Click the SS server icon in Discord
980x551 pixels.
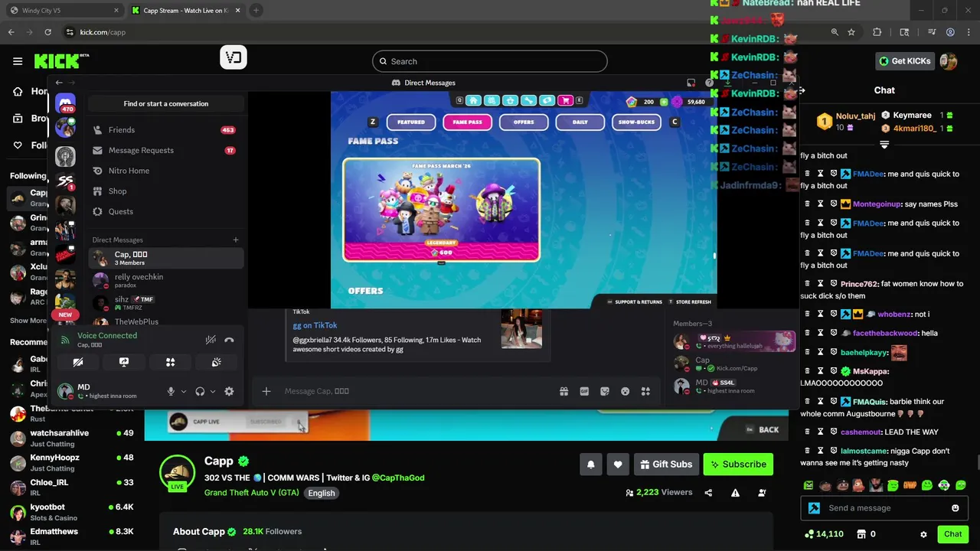(x=65, y=181)
